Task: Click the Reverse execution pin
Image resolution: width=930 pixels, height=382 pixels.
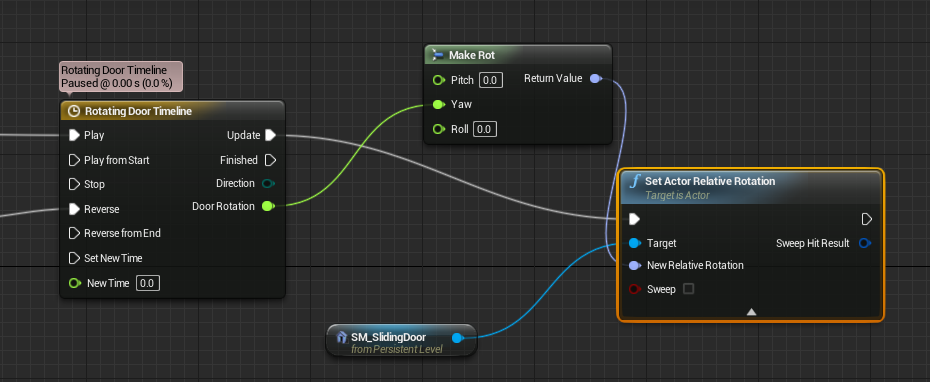Action: [74, 209]
